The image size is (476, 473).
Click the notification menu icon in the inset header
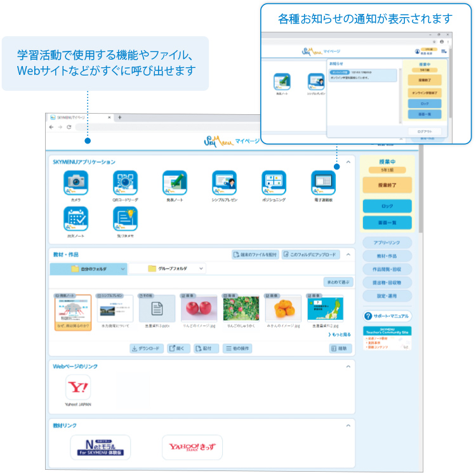coord(444,51)
